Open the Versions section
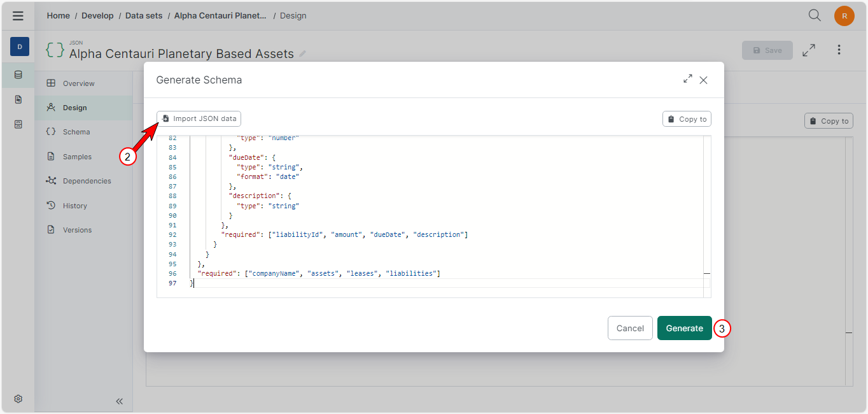Viewport: 868px width, 414px height. click(x=83, y=230)
